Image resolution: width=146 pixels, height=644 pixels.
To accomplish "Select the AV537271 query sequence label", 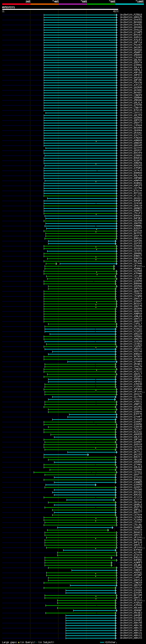I will tap(8, 7).
